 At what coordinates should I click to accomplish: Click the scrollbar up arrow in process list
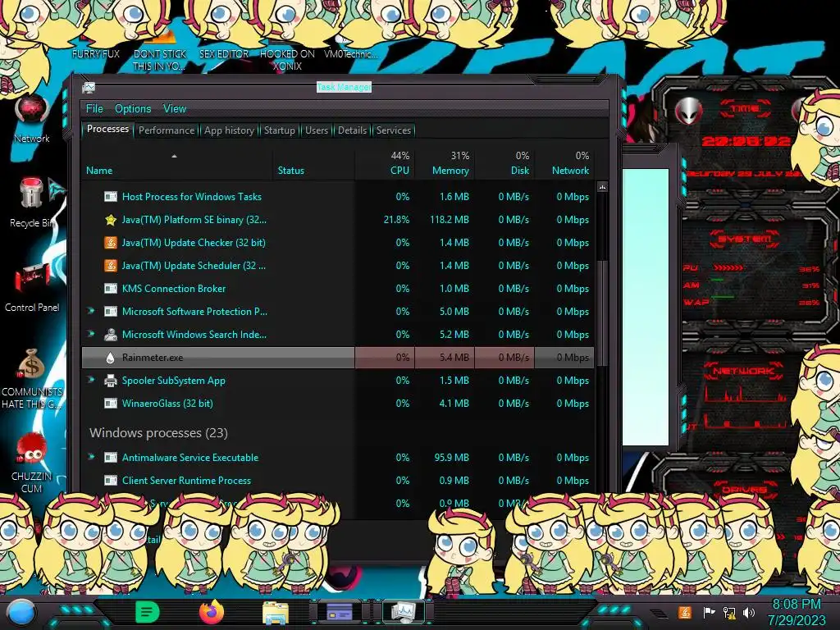tap(602, 187)
